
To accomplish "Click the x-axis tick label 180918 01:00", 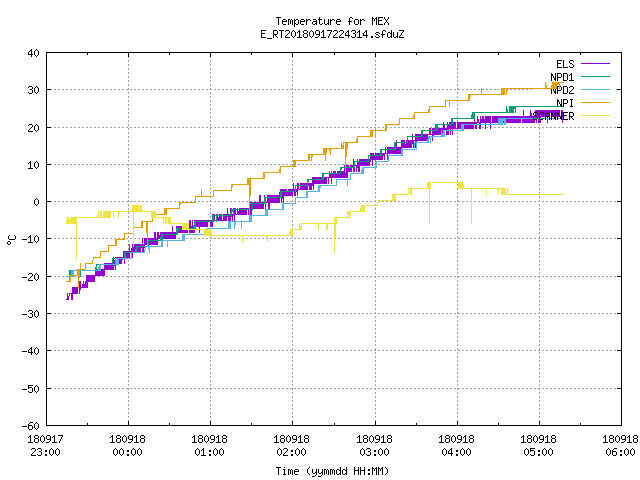I will (209, 446).
